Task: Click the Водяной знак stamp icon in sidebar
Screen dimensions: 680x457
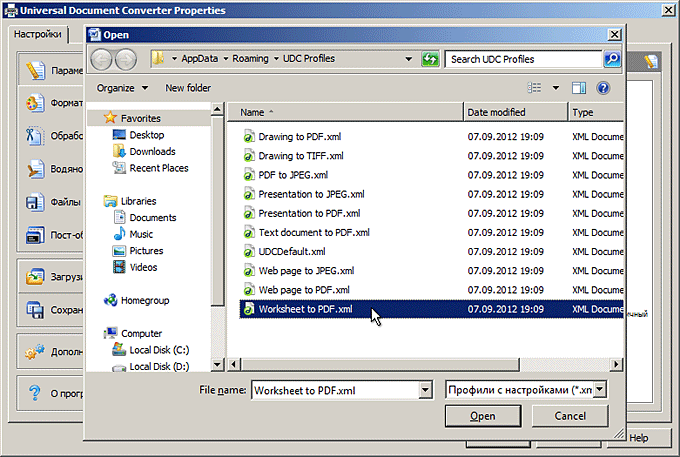Action: [35, 169]
